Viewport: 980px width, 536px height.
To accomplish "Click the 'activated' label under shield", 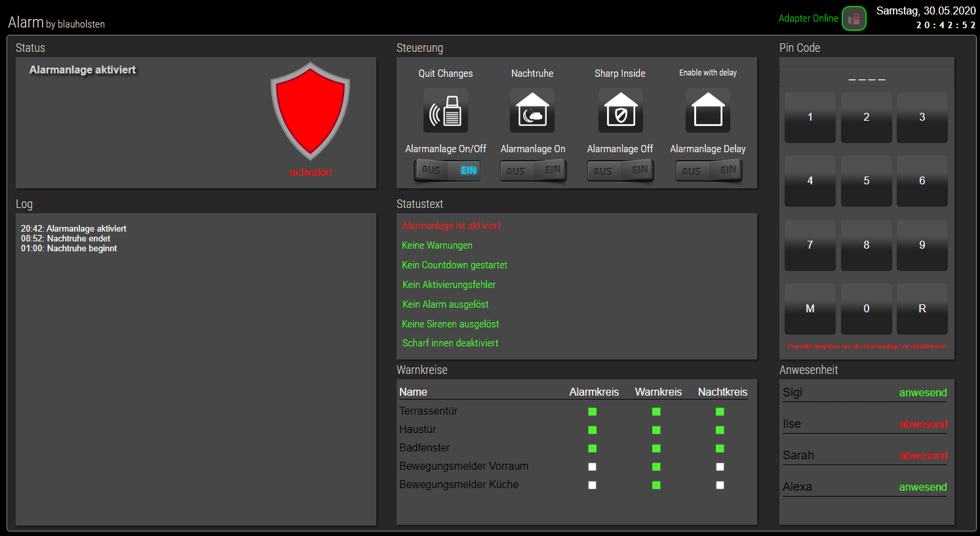I will click(x=311, y=173).
